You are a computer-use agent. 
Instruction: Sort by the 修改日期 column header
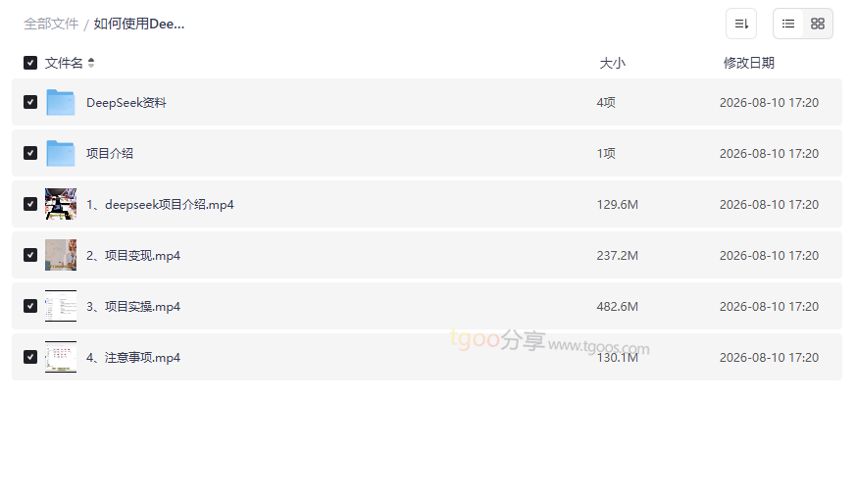point(749,63)
